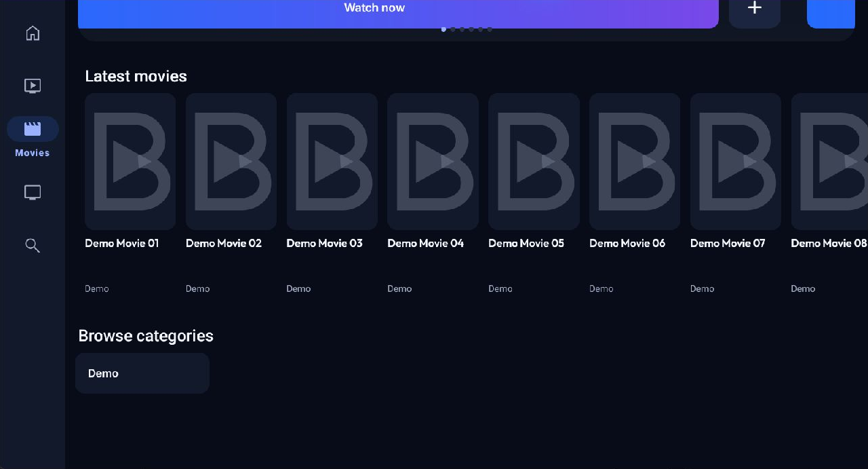Open Demo Movie 05 poster
This screenshot has width=868, height=469.
(534, 162)
